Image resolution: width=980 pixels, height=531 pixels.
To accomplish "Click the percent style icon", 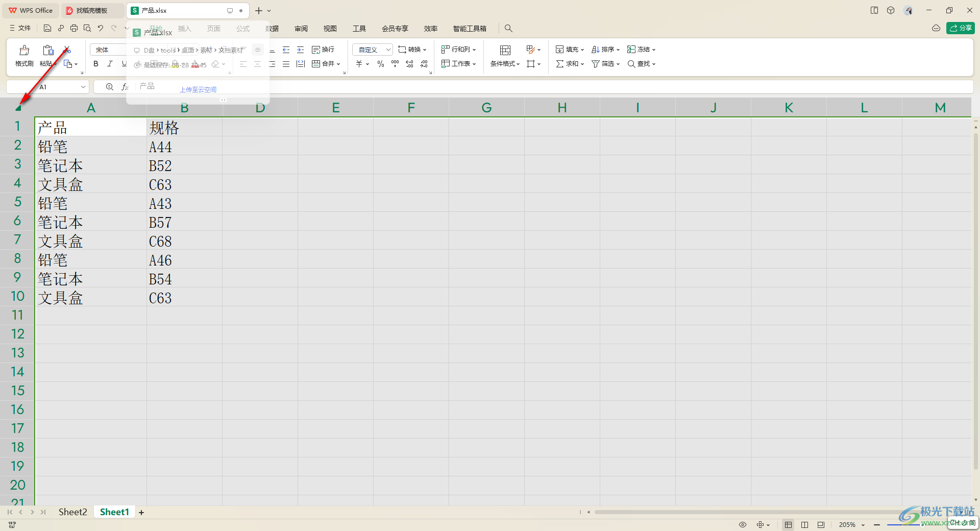I will (x=381, y=64).
